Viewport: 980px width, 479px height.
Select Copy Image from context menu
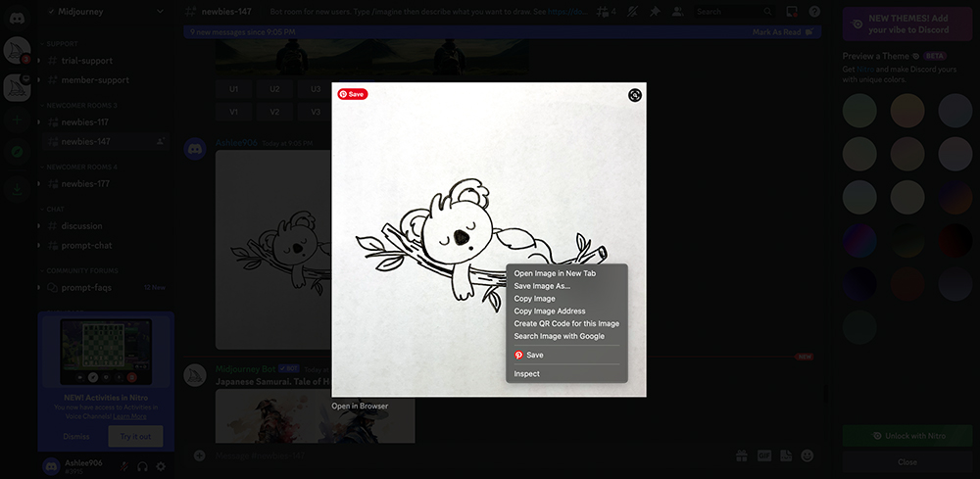click(534, 299)
